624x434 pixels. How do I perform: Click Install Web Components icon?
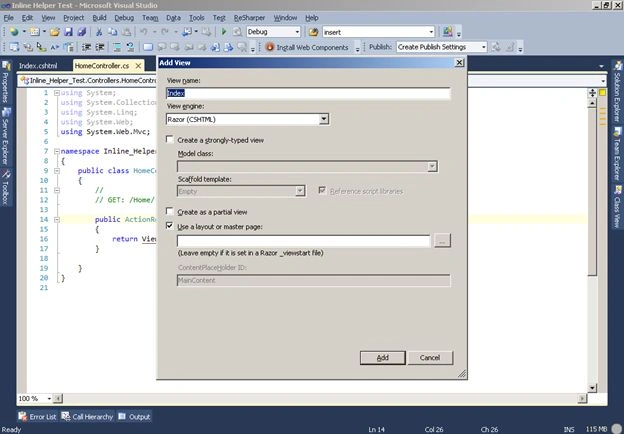[270, 47]
